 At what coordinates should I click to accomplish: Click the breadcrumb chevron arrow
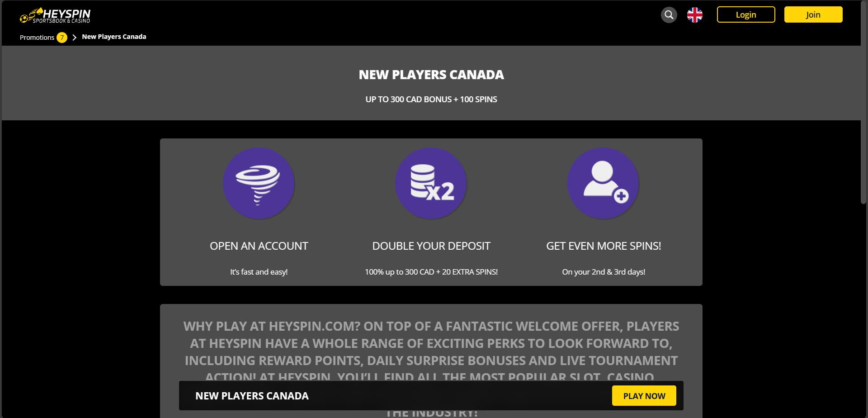(x=75, y=38)
